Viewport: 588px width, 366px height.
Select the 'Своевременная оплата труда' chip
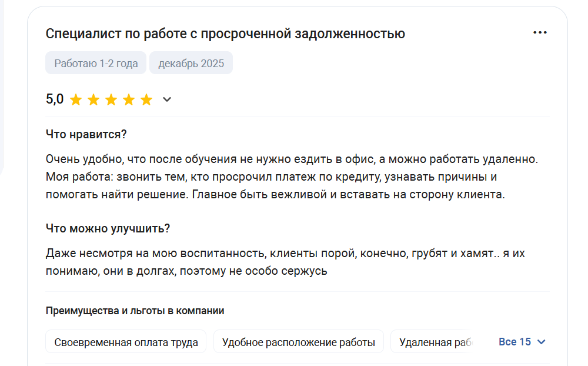click(x=126, y=342)
